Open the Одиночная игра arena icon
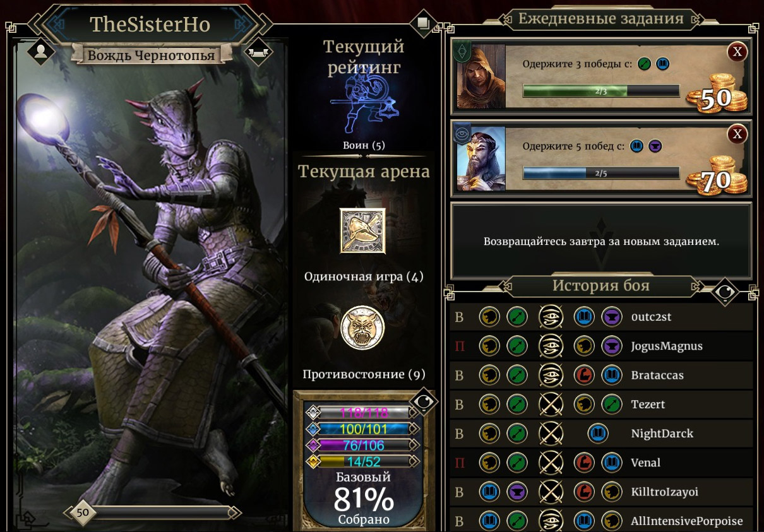Screen dimensions: 764x532 [x=362, y=231]
